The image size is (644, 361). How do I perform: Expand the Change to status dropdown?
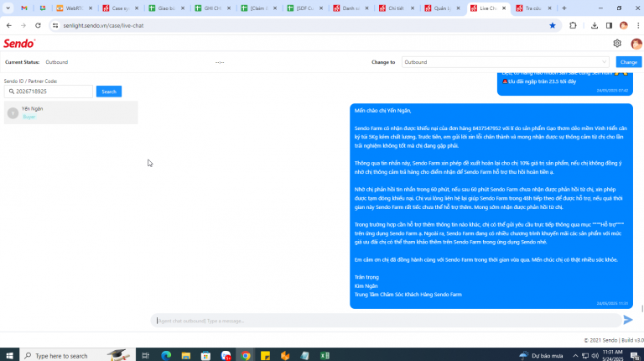click(505, 62)
